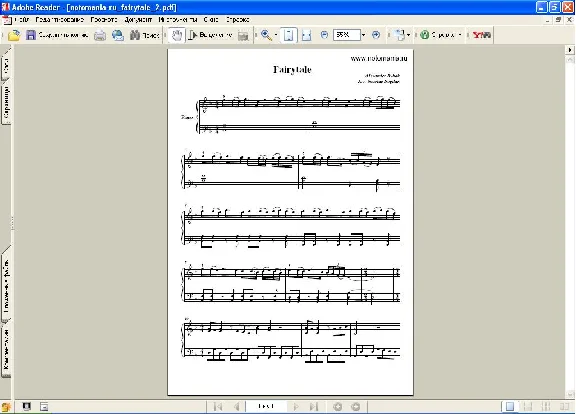
Task: Click the Fairytale title on the page
Action: 292,70
